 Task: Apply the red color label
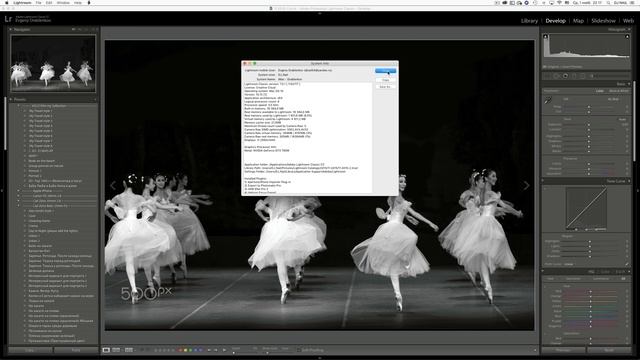click(x=181, y=350)
